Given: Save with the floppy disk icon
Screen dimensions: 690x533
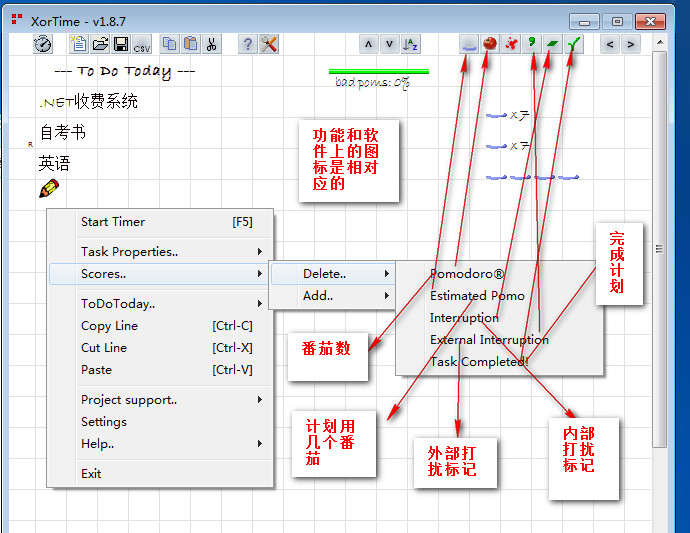Looking at the screenshot, I should [x=121, y=44].
